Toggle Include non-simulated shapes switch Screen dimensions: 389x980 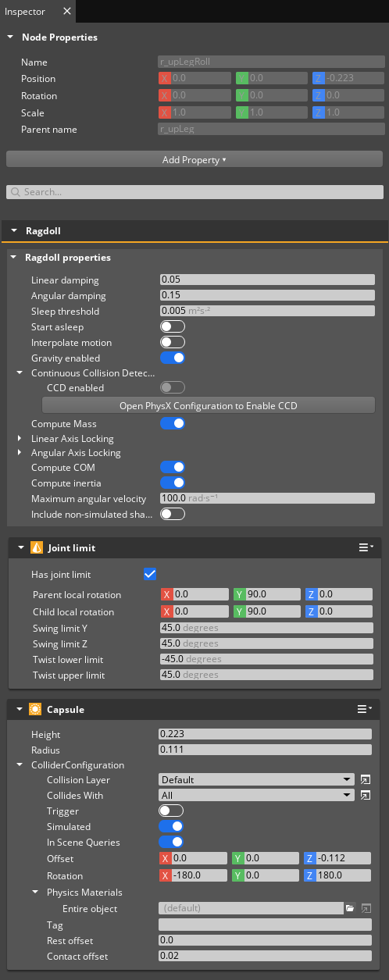(173, 514)
